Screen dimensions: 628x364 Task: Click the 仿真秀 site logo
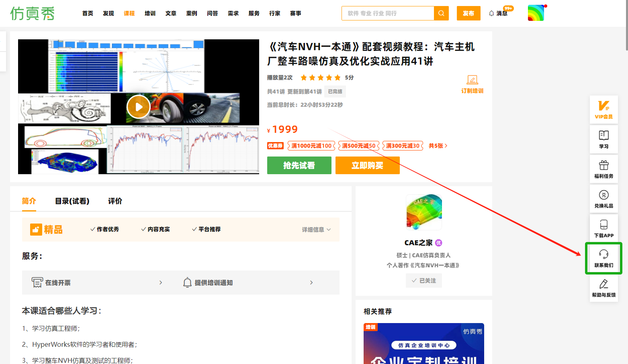(x=32, y=13)
